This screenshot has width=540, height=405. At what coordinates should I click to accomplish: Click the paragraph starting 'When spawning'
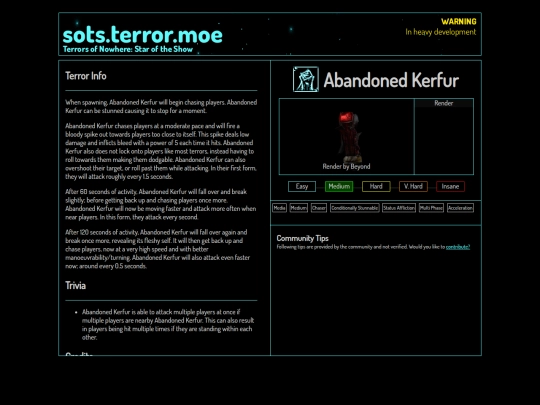point(161,106)
